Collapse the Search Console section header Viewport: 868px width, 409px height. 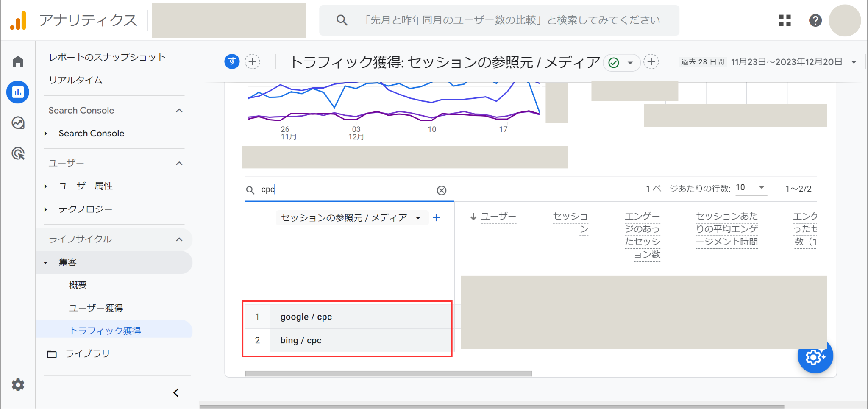point(179,111)
